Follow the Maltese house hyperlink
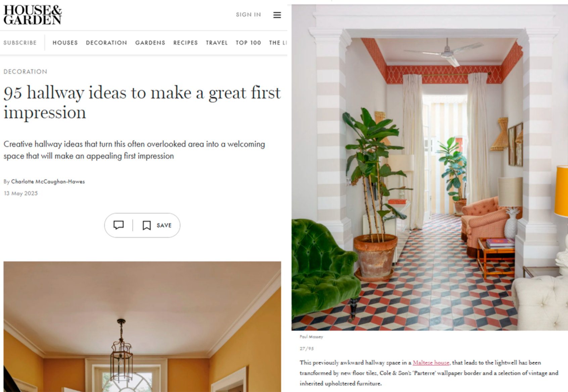The image size is (568, 392). tap(431, 362)
